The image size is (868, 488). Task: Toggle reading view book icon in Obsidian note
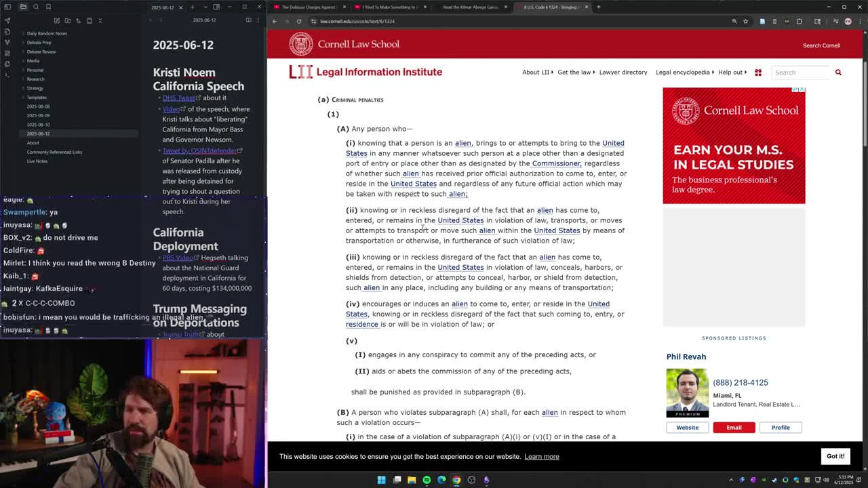[248, 20]
